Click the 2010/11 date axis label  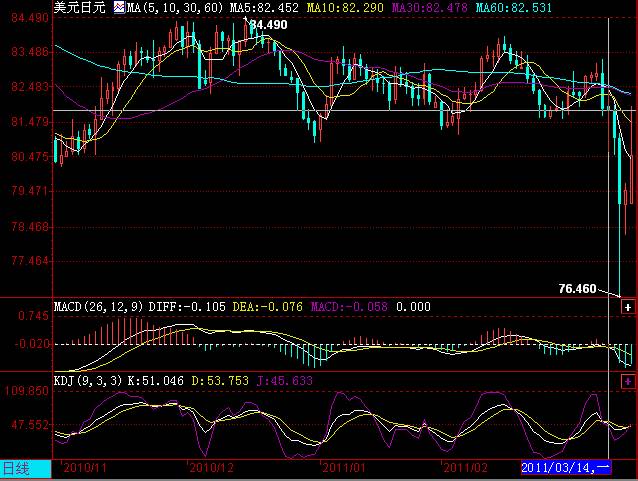pos(85,468)
